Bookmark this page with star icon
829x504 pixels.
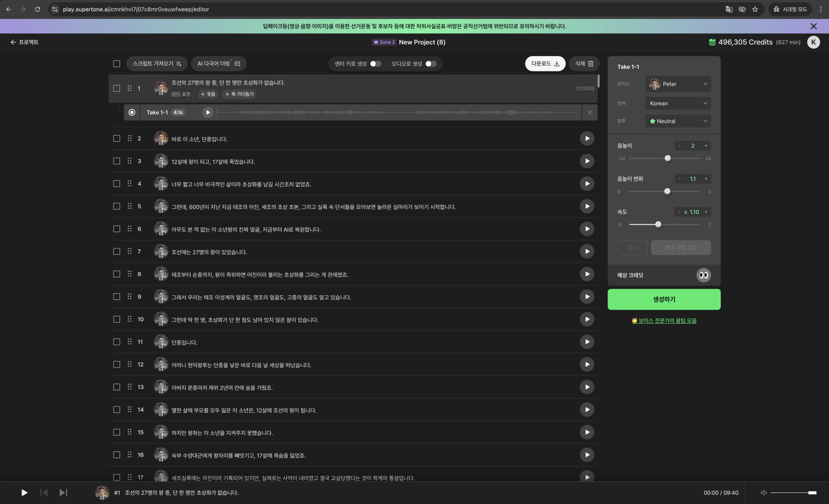point(755,9)
